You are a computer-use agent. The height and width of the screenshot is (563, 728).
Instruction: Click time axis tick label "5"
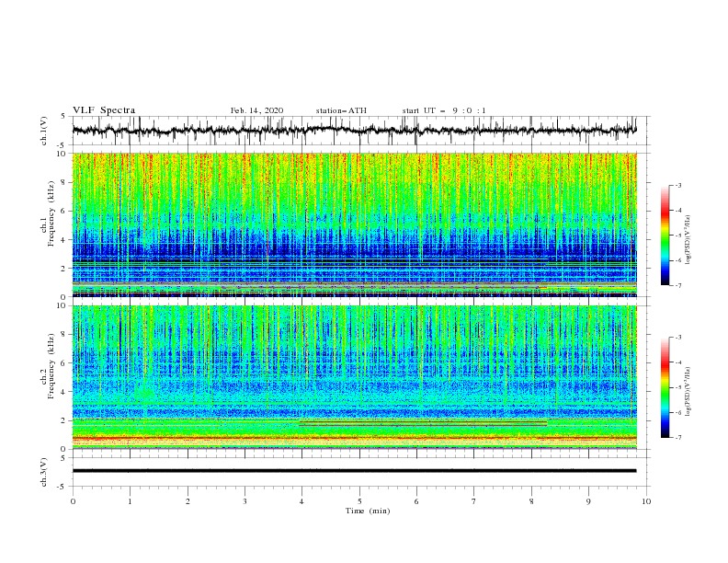click(359, 501)
